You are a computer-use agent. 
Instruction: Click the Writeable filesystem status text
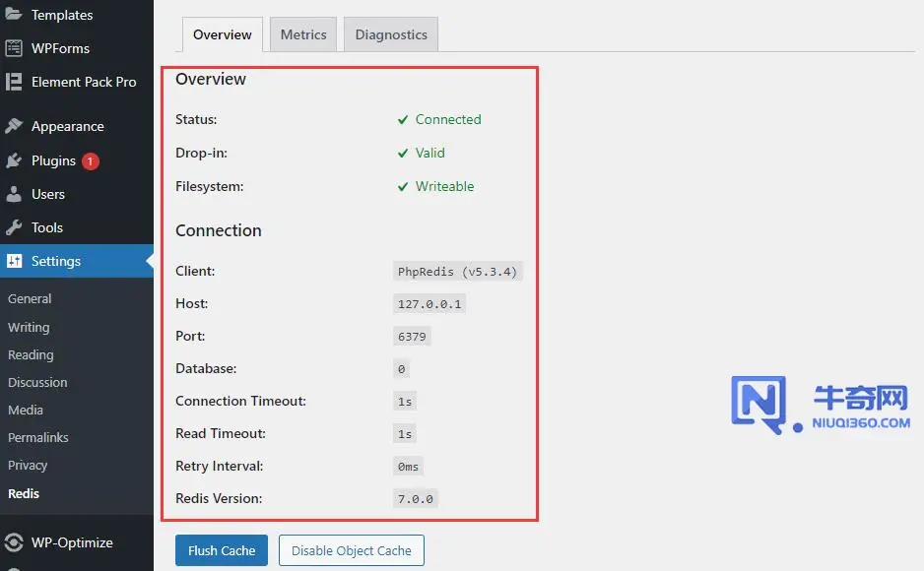(444, 187)
